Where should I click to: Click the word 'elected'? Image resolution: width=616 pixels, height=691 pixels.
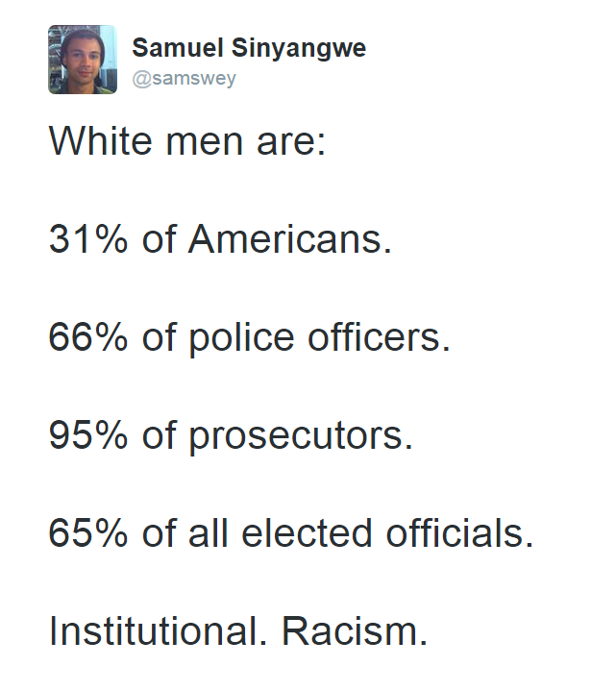point(307,533)
